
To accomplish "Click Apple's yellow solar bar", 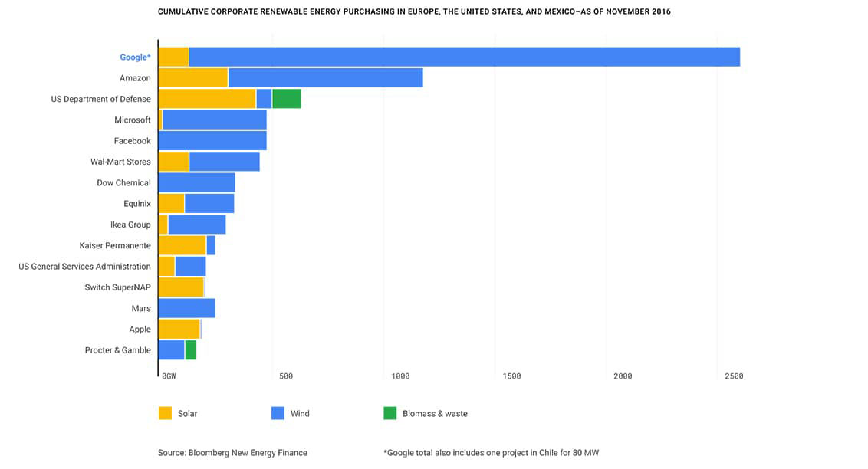I will click(x=179, y=329).
